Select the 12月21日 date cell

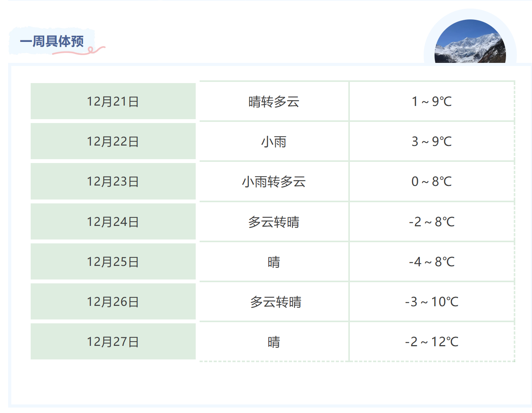(x=113, y=101)
